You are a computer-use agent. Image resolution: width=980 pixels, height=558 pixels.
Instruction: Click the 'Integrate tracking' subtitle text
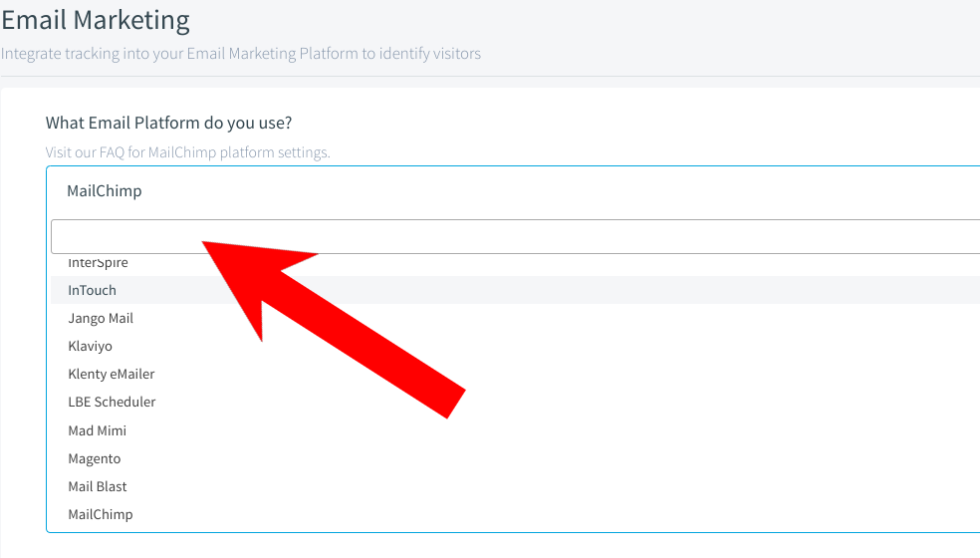[x=241, y=54]
